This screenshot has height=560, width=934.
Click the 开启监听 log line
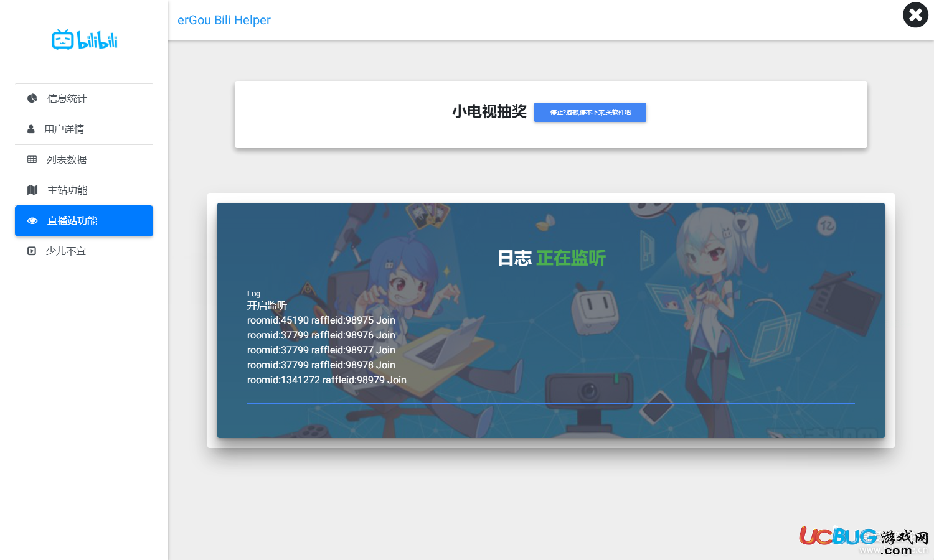click(267, 306)
